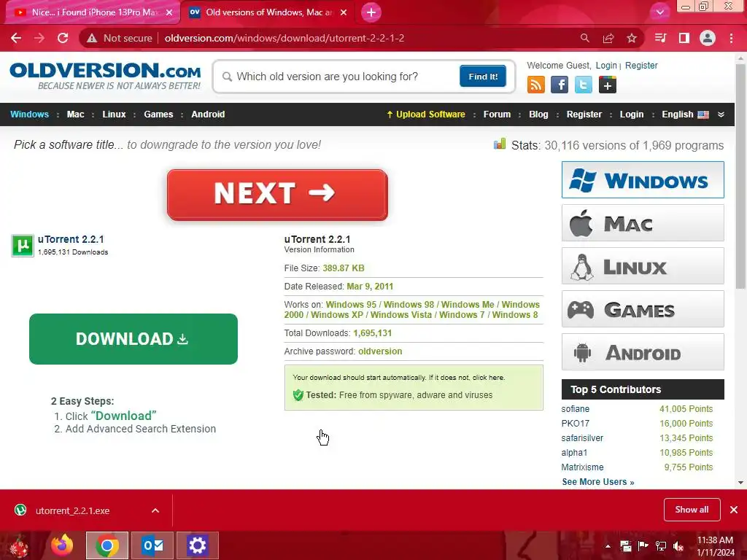Click Show all downloads button
Viewport: 747px width, 560px height.
tap(692, 510)
